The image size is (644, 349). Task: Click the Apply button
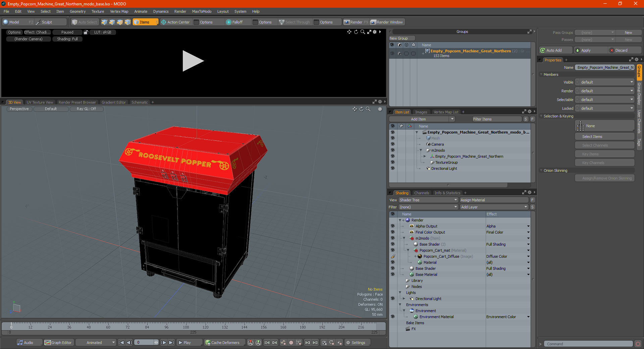pos(590,50)
